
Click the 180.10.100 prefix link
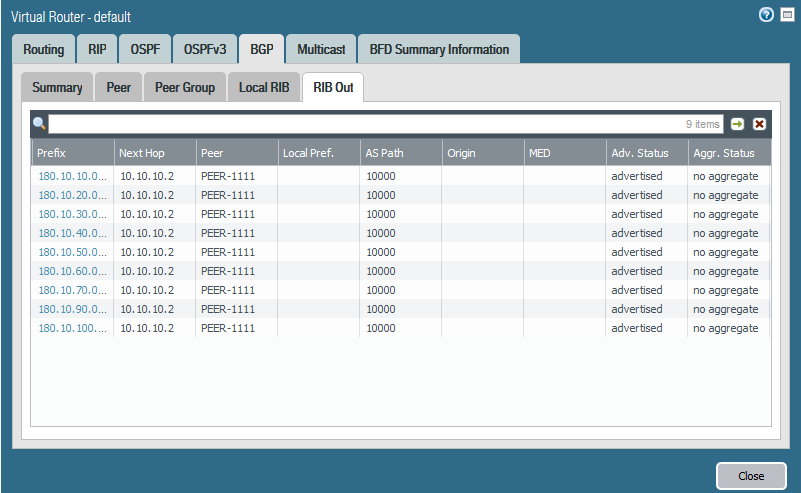pos(72,328)
